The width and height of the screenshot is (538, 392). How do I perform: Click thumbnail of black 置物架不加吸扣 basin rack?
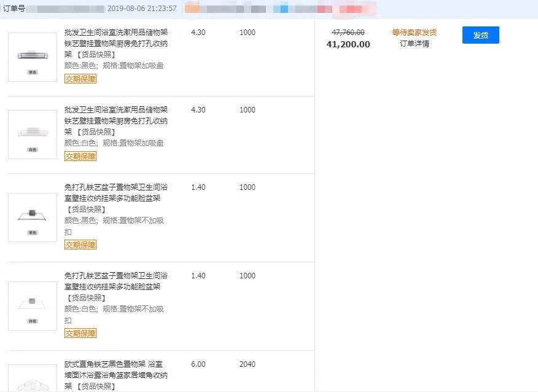(33, 217)
